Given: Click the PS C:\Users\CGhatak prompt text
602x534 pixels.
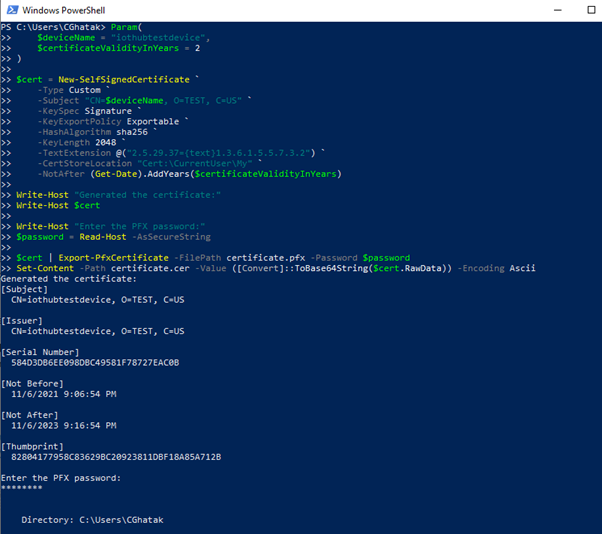Looking at the screenshot, I should click(56, 26).
